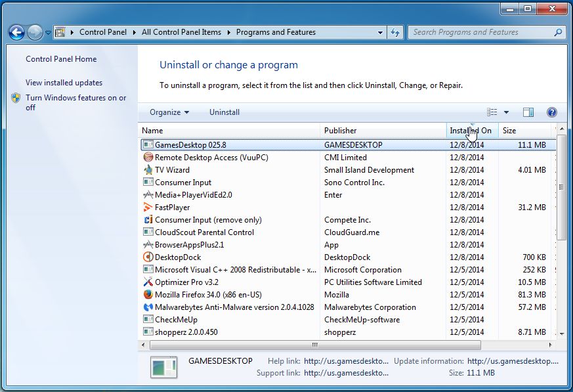Expand the arrow before Control Panel breadcrumb
This screenshot has height=392, width=573.
tap(72, 32)
